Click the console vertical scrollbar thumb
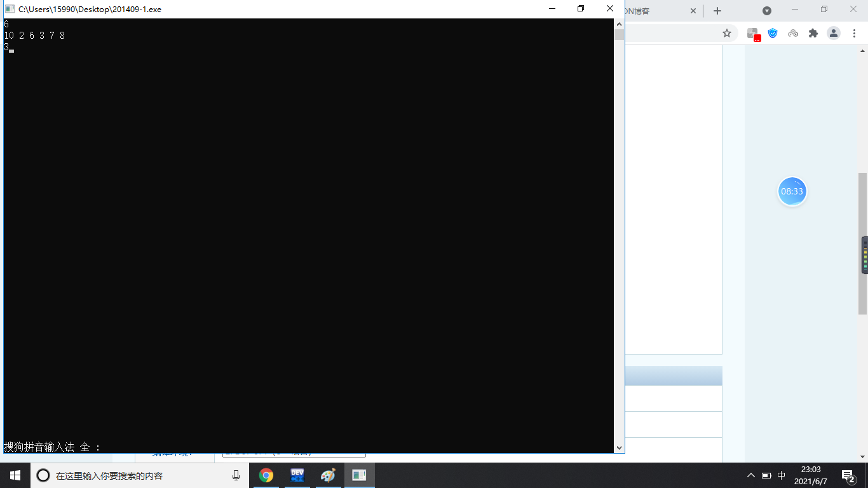The image size is (868, 488). coord(619,35)
